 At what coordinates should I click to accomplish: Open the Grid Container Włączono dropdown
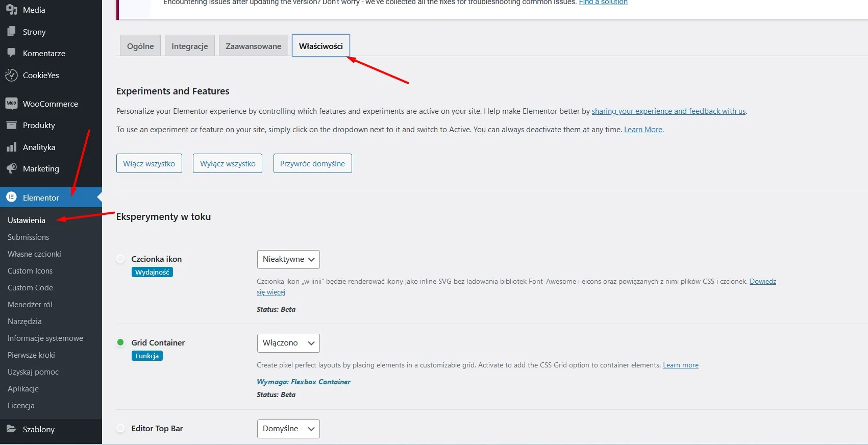(x=288, y=343)
